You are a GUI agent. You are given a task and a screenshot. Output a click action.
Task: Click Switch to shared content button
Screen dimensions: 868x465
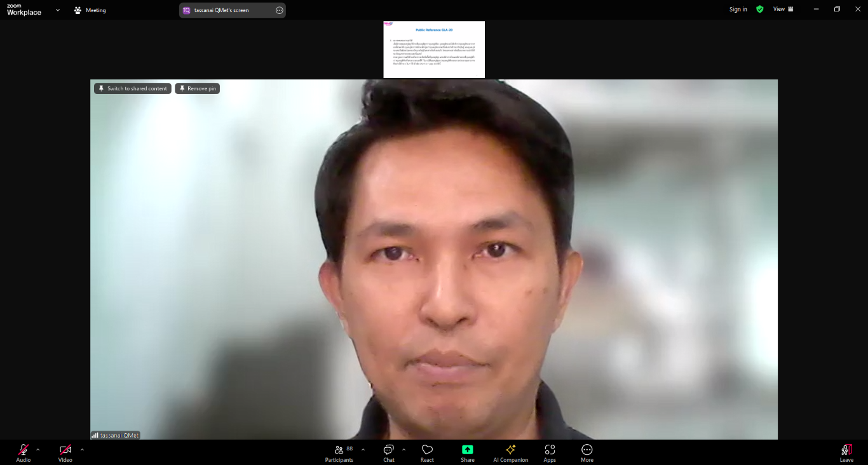[133, 88]
